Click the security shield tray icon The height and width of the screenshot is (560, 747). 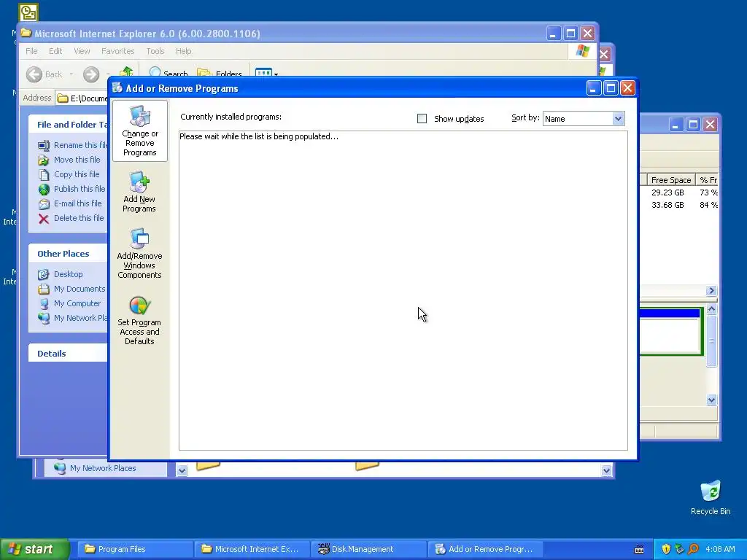tap(666, 549)
